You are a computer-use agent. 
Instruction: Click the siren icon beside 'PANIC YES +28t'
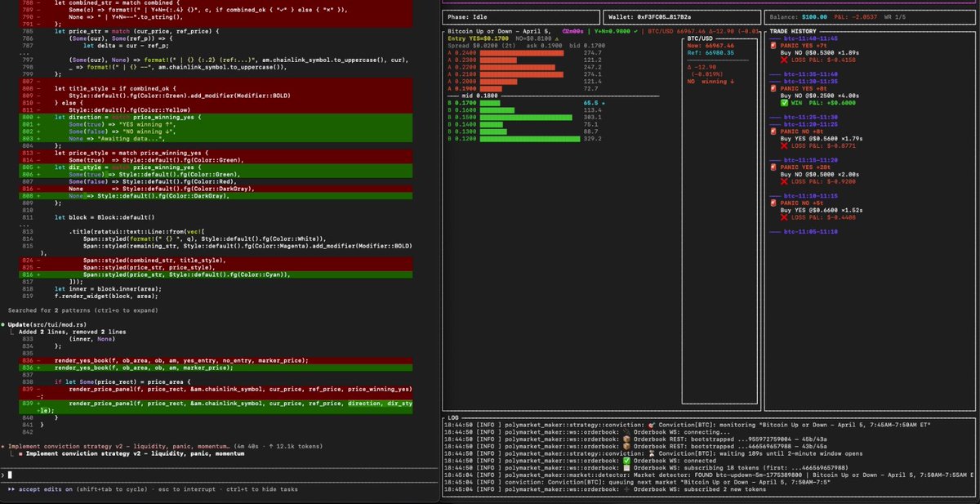774,167
